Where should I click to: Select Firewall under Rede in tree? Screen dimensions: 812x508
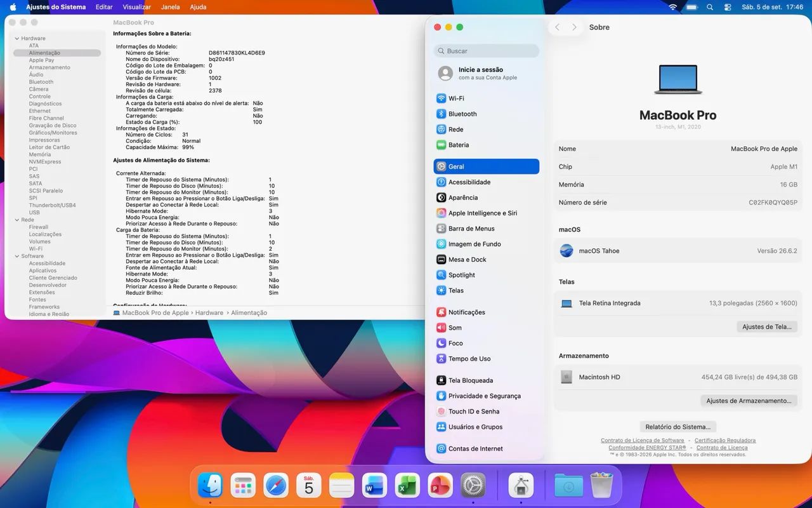click(x=38, y=227)
